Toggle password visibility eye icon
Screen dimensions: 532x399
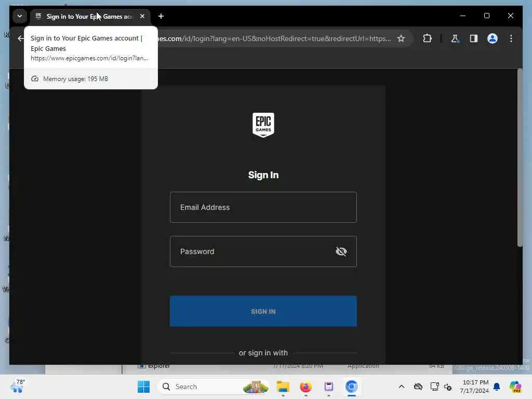(341, 251)
